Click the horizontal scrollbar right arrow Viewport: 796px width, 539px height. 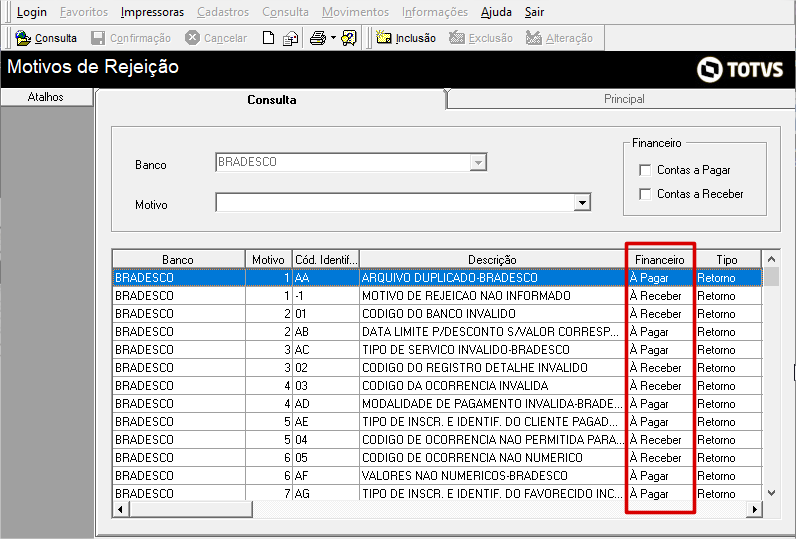tap(755, 509)
